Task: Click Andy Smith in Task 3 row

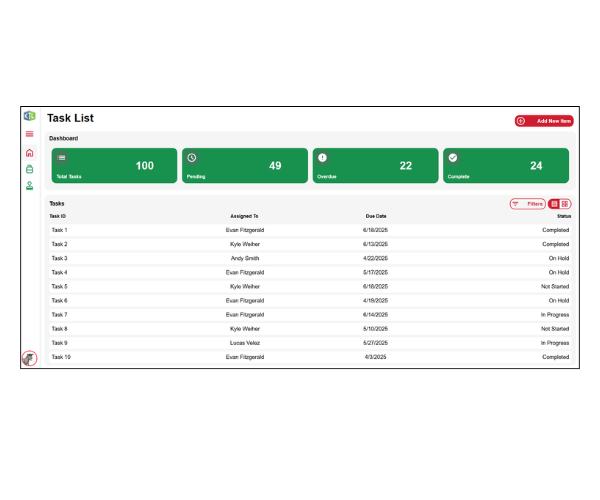Action: pos(245,258)
